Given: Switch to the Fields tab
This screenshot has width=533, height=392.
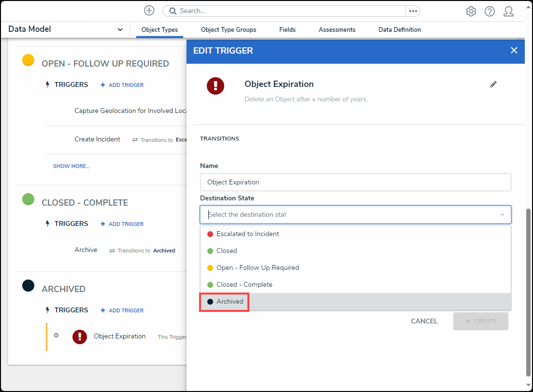Looking at the screenshot, I should (287, 30).
